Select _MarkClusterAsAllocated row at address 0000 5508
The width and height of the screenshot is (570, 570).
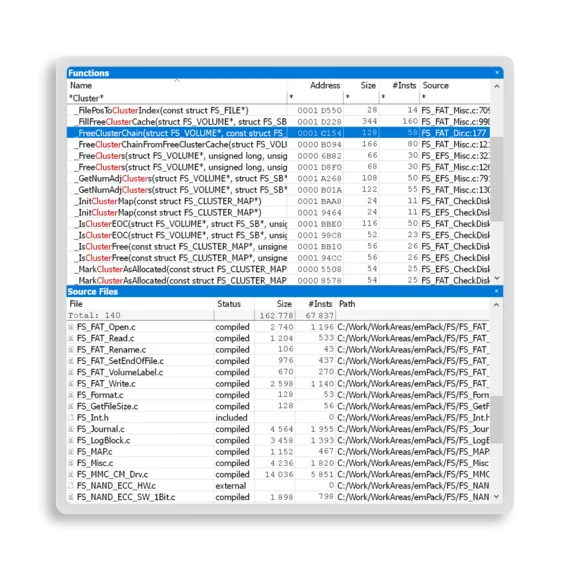[278, 269]
